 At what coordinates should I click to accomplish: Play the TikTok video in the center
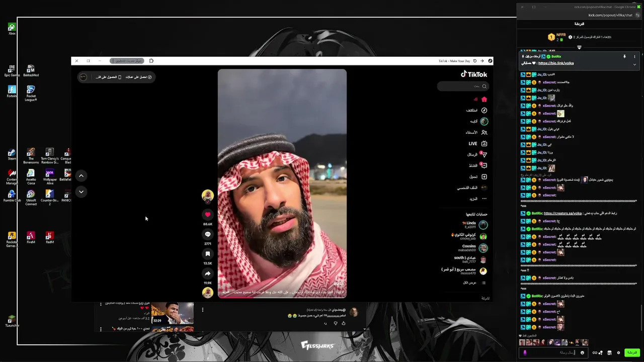(x=282, y=184)
